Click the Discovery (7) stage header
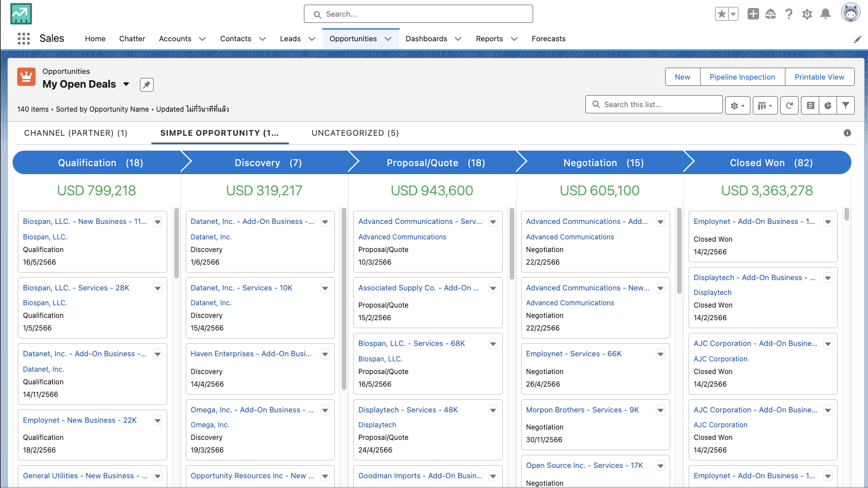The height and width of the screenshot is (488, 868). pyautogui.click(x=268, y=163)
